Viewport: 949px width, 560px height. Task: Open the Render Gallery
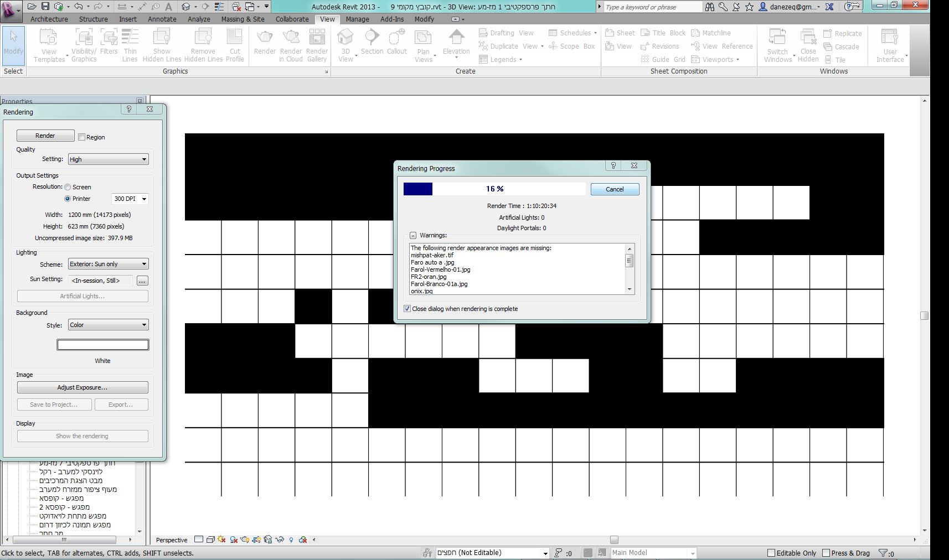(x=317, y=45)
